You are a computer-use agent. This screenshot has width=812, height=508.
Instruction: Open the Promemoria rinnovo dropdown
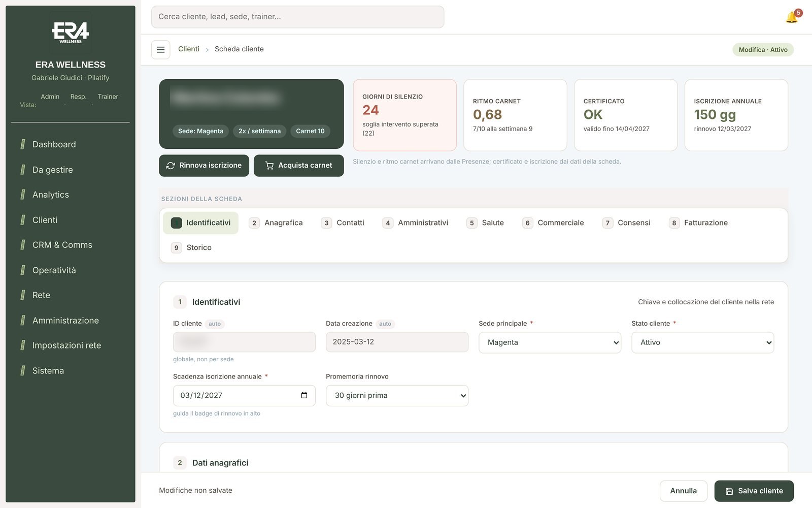click(397, 395)
